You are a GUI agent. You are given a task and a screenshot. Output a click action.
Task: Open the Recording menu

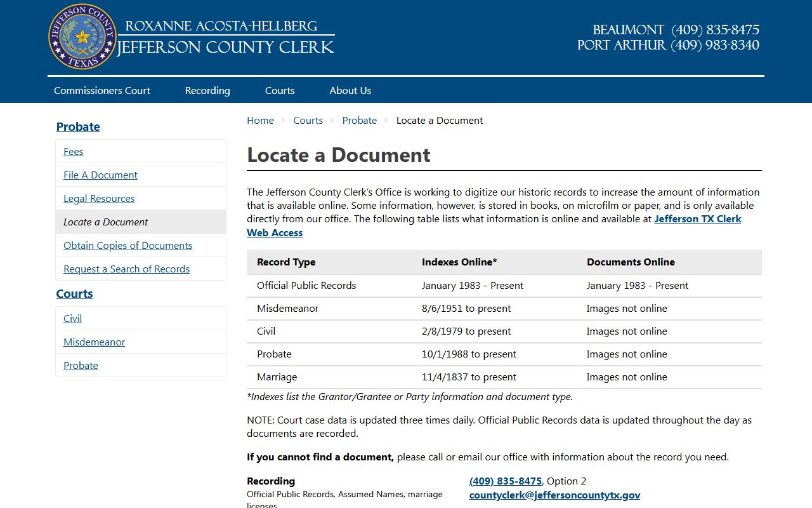[207, 90]
